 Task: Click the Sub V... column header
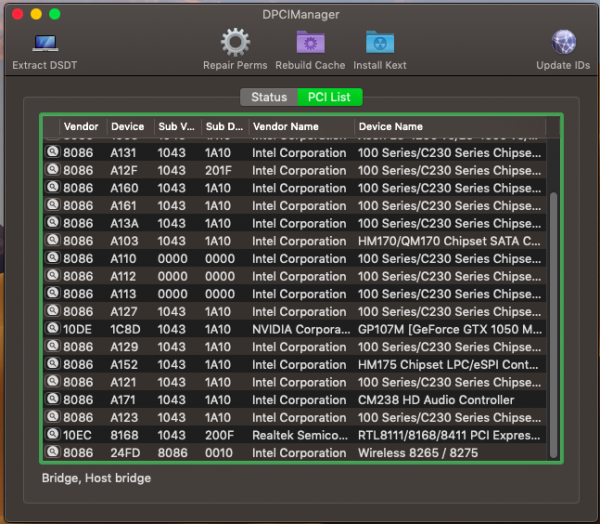point(176,127)
